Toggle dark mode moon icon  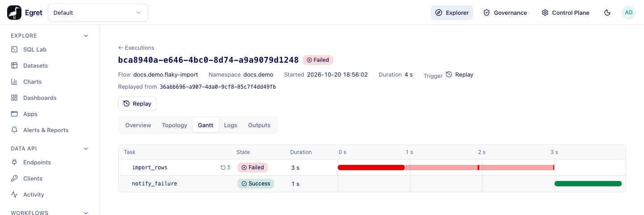click(x=607, y=13)
